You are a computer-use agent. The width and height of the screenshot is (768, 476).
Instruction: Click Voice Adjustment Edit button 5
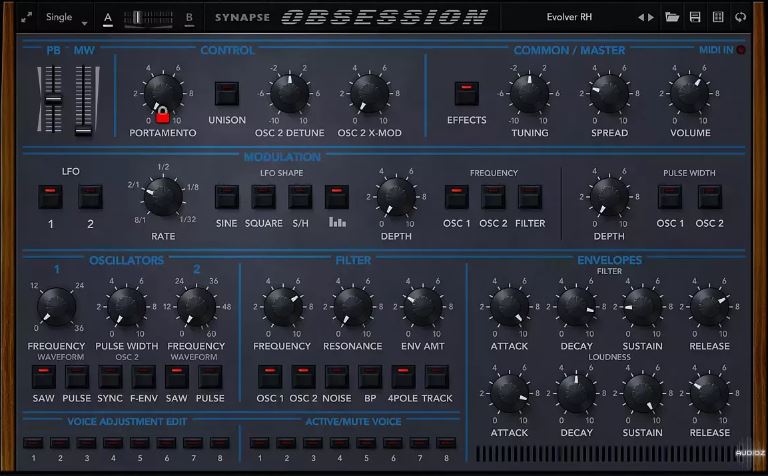click(x=140, y=443)
